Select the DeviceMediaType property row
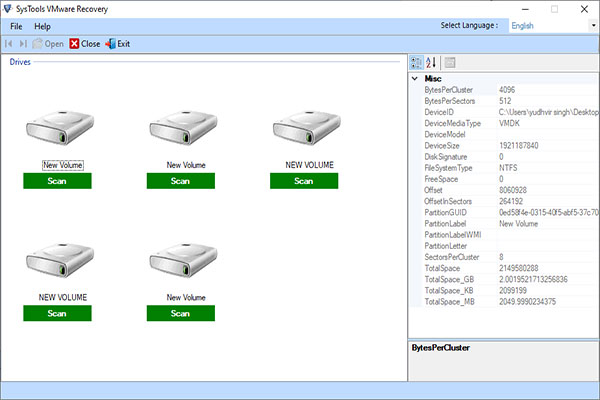600x400 pixels. (510, 123)
